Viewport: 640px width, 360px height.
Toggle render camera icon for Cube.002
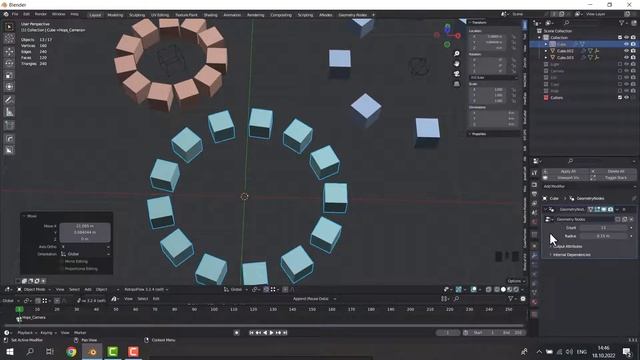pos(633,51)
